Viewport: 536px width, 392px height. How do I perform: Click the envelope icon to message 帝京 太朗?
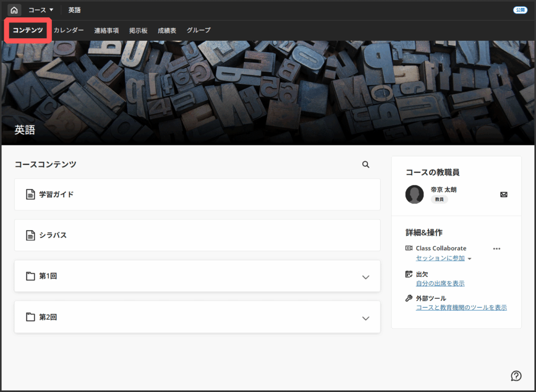[x=504, y=195]
